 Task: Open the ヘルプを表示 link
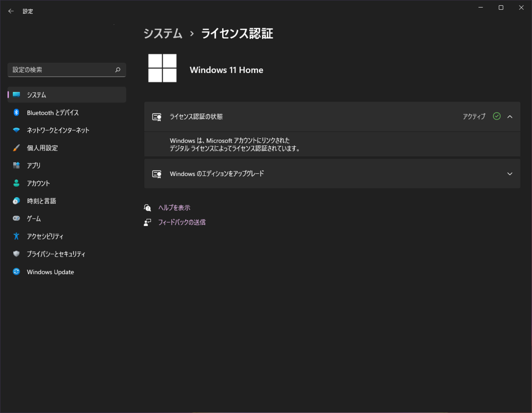(x=174, y=207)
